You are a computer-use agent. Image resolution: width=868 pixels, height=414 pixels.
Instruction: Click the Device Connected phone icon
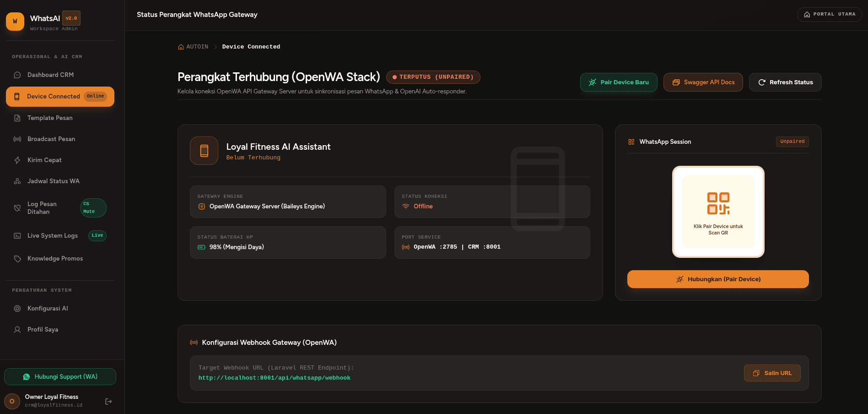[17, 97]
